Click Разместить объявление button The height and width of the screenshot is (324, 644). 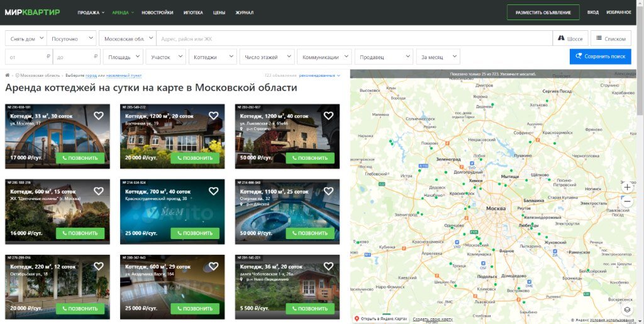(543, 13)
